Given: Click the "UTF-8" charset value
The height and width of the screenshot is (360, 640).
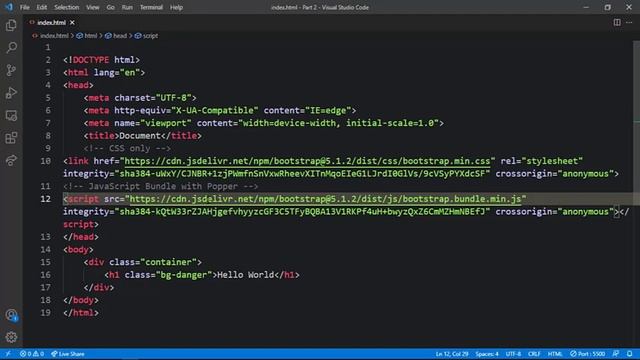Looking at the screenshot, I should [x=173, y=98].
